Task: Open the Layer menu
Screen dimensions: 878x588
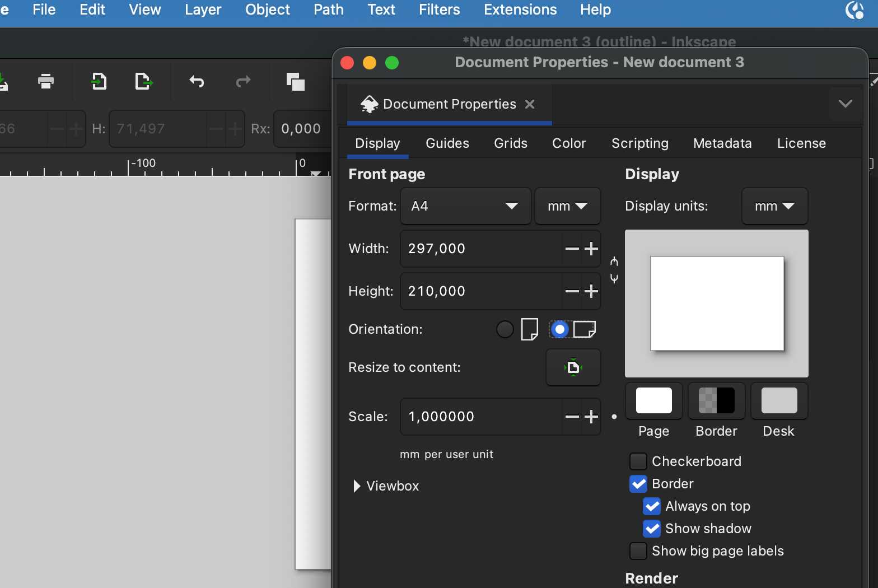Action: point(203,10)
